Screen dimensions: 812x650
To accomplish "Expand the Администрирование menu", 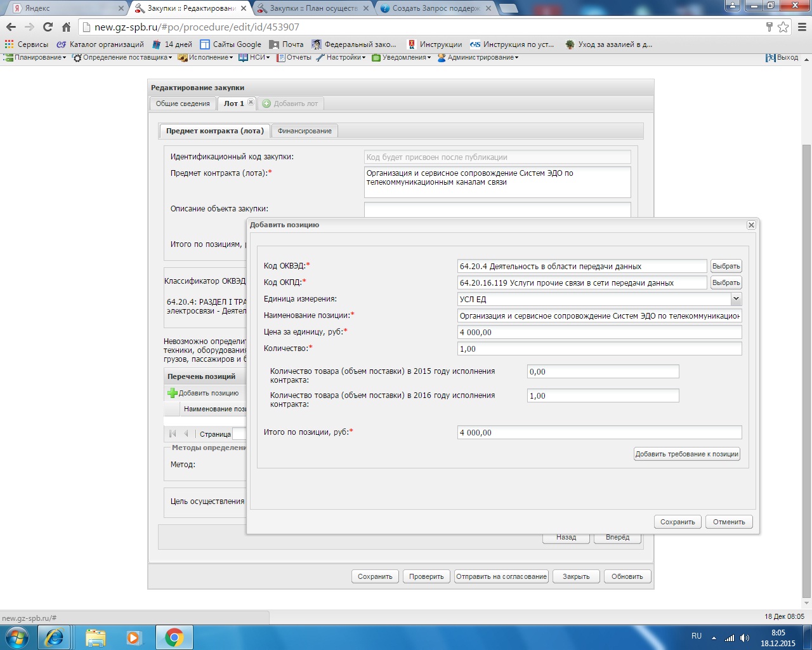I will (x=478, y=57).
